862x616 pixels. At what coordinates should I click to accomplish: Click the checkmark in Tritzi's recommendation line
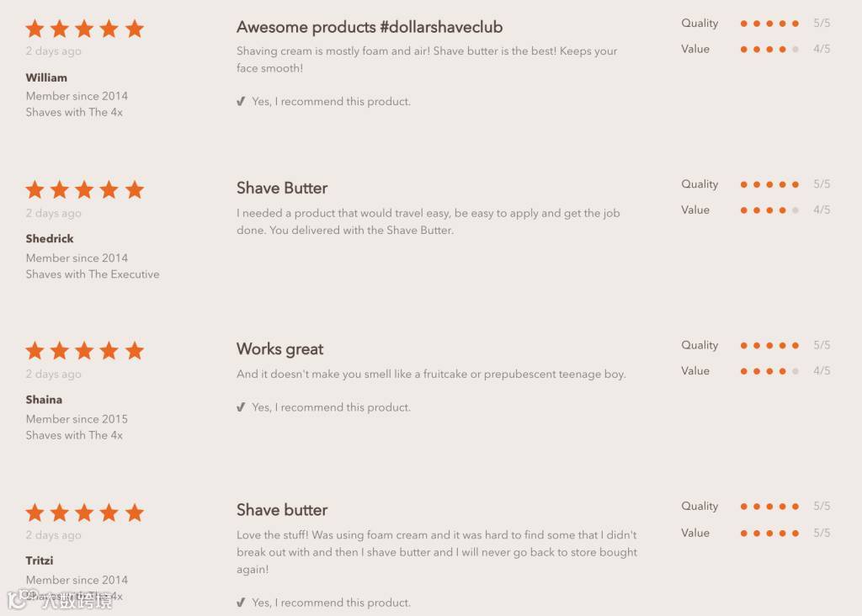(x=241, y=603)
